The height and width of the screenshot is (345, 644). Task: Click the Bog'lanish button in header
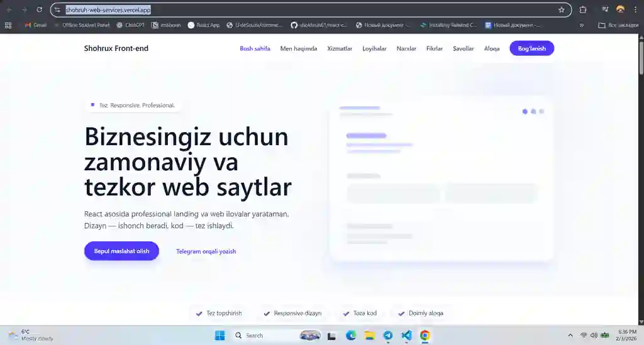(x=532, y=48)
